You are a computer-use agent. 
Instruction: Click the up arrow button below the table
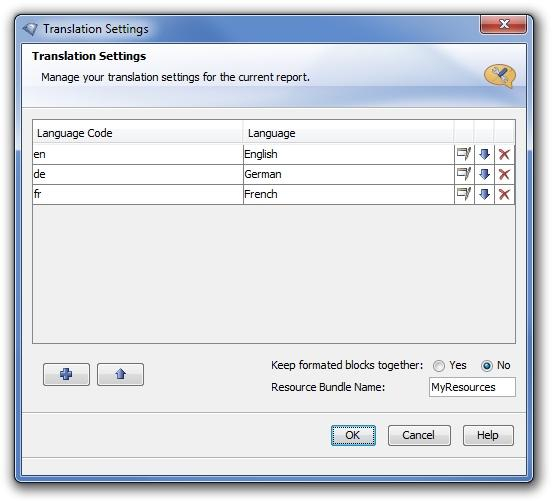coord(120,374)
